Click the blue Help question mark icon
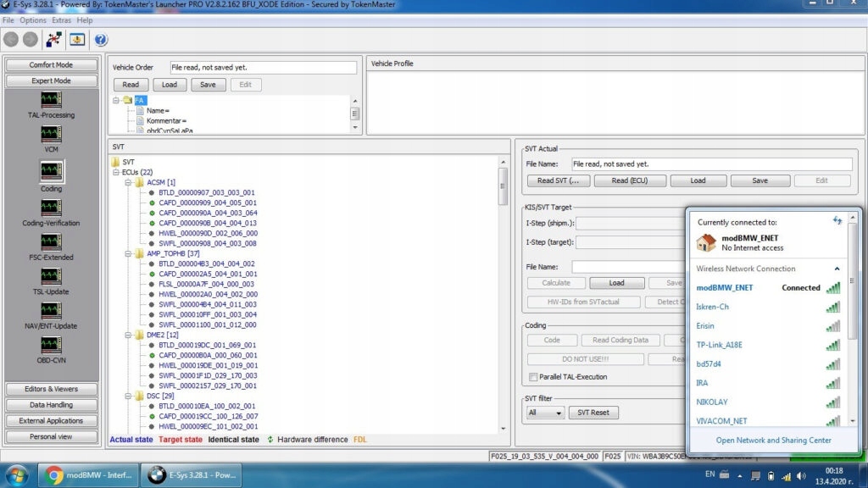This screenshot has width=868, height=488. coord(101,39)
